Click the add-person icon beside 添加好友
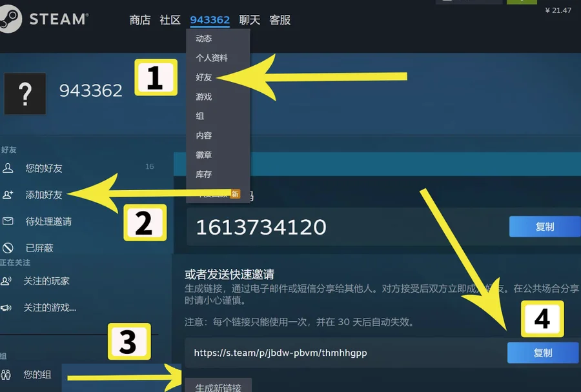Screen dimensions: 581x392 pyautogui.click(x=8, y=195)
